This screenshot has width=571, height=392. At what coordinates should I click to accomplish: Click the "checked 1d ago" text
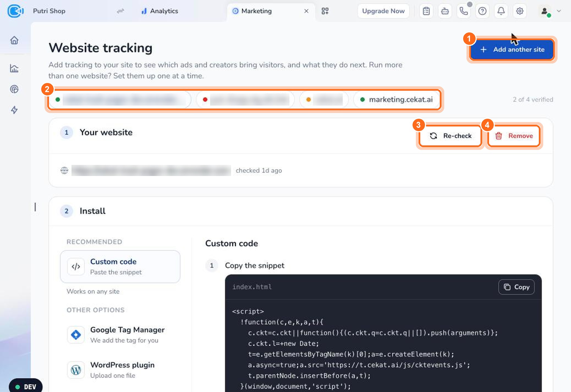pyautogui.click(x=259, y=170)
